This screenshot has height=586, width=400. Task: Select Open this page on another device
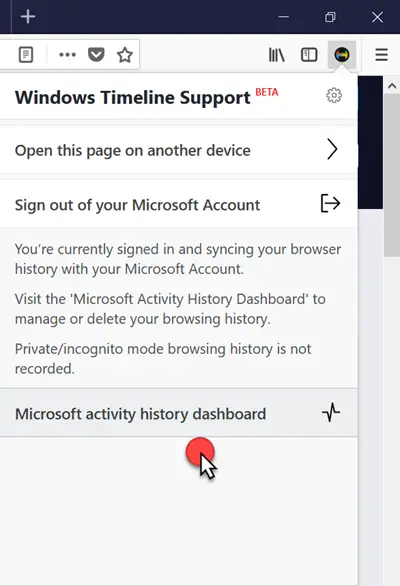179,150
